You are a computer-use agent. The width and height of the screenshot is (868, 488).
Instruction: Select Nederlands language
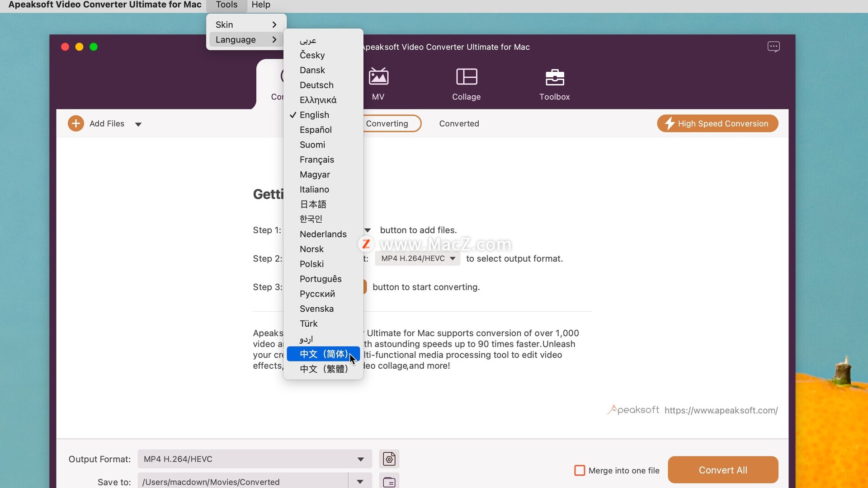pyautogui.click(x=323, y=234)
